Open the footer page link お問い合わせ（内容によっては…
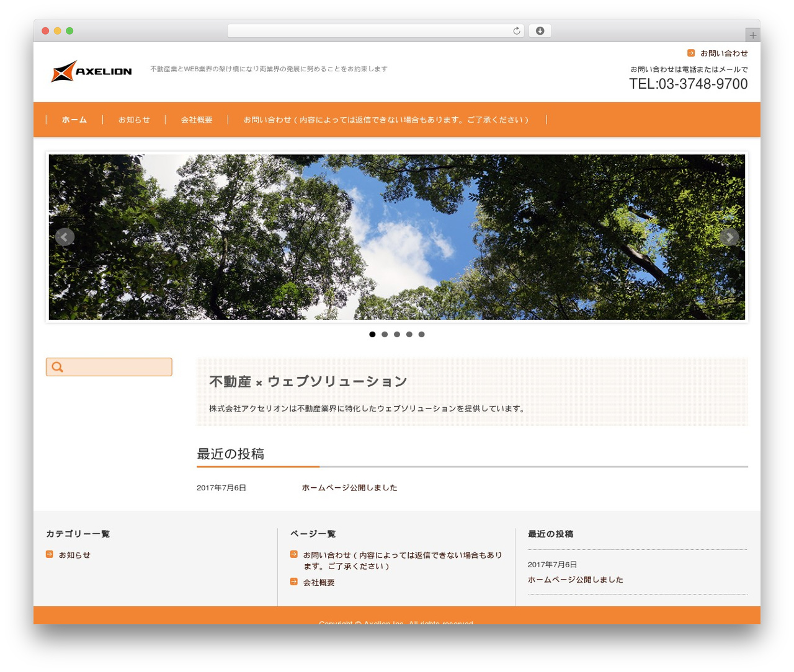The image size is (794, 672). [x=403, y=560]
